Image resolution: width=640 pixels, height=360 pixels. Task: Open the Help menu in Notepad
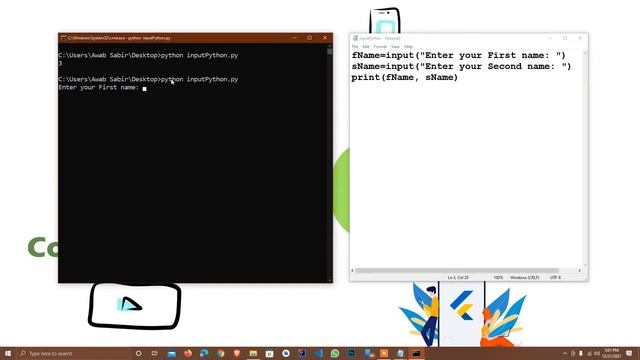[408, 47]
